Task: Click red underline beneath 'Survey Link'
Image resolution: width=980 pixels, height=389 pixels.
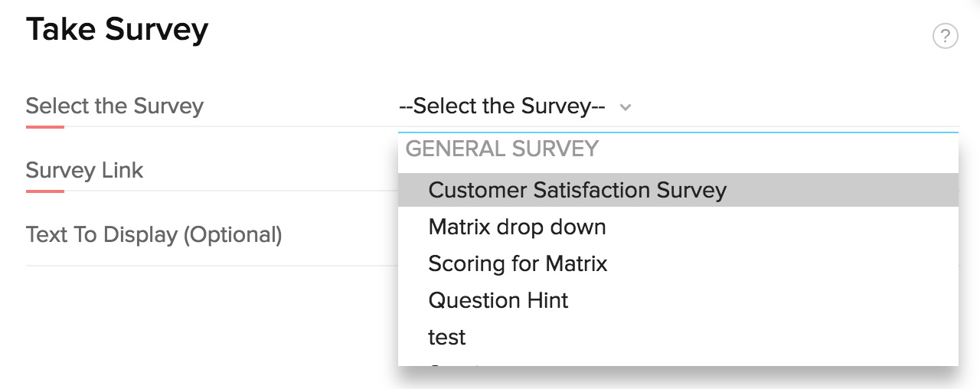Action: pos(44,191)
